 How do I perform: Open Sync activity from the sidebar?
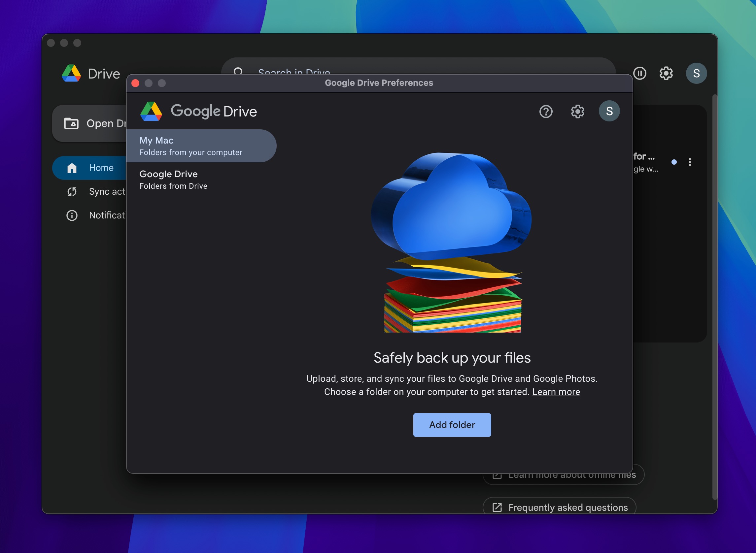[x=72, y=191]
